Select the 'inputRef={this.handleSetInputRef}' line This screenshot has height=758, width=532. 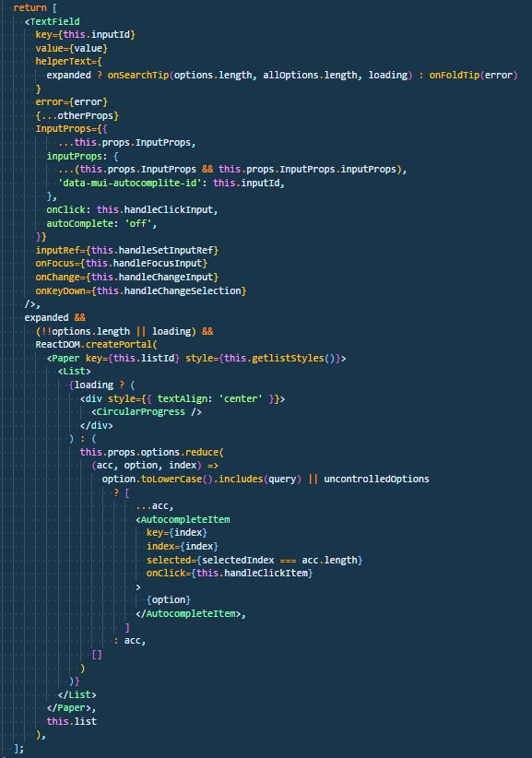coord(126,250)
